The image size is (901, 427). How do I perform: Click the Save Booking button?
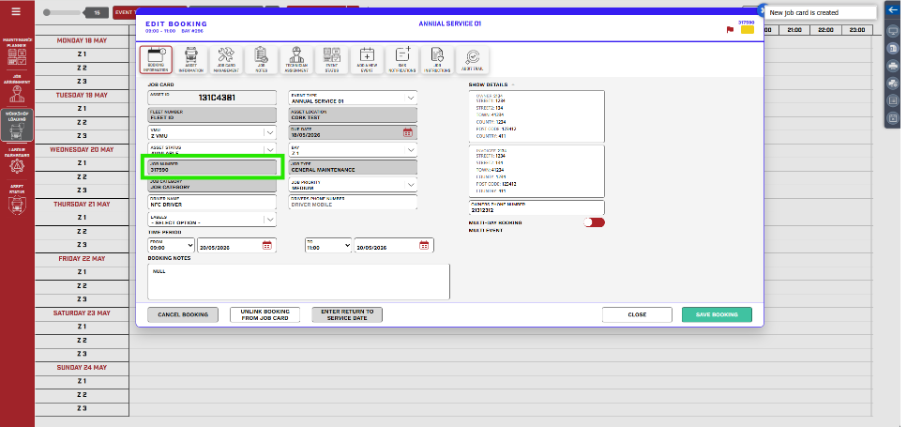717,315
